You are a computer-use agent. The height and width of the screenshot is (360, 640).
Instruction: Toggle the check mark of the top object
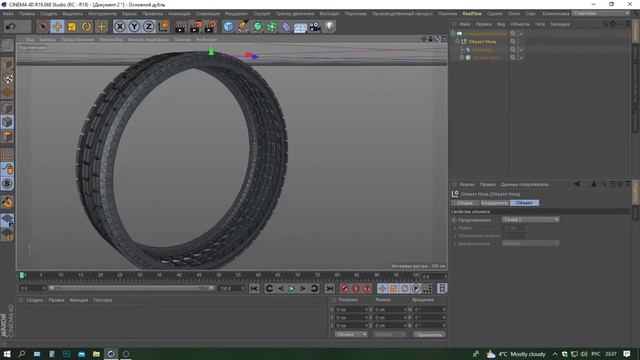point(521,34)
